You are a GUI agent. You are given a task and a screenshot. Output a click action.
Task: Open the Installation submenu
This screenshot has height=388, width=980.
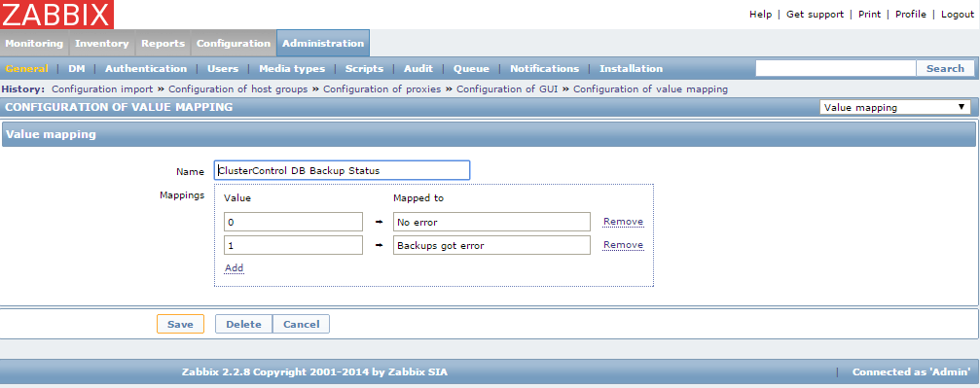[x=632, y=69]
